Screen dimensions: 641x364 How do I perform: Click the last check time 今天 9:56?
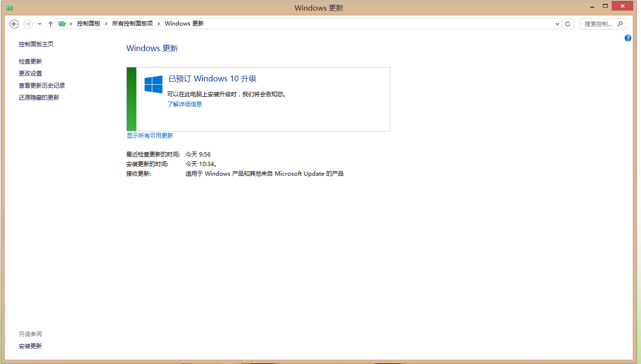[x=198, y=155]
